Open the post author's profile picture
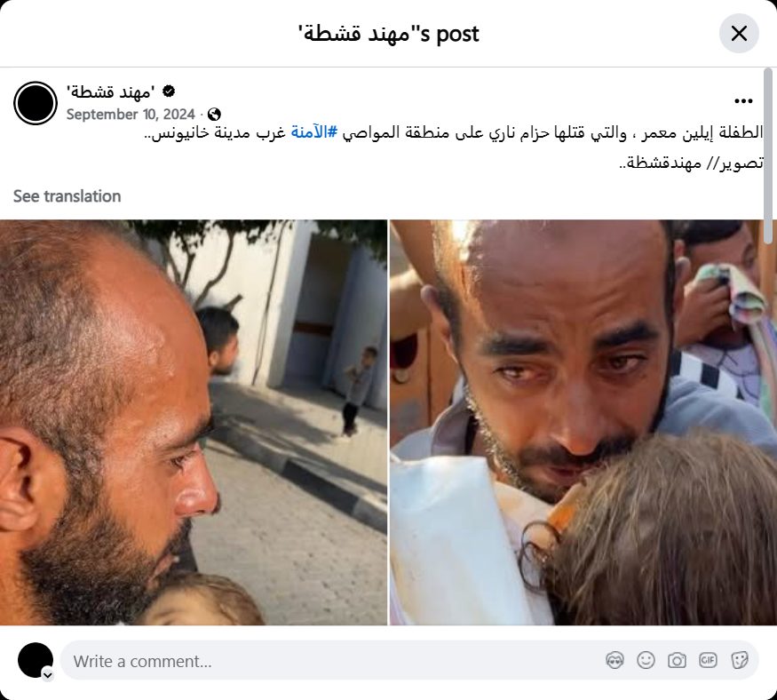 [36, 103]
